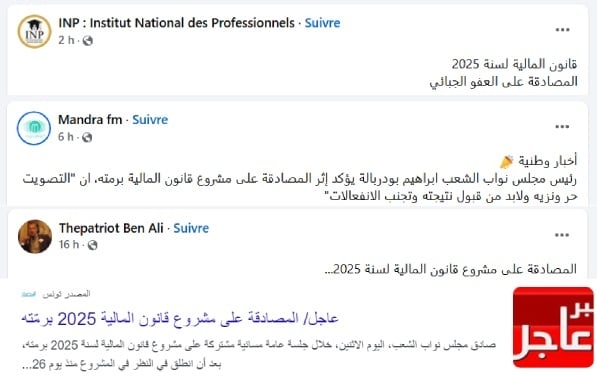Open the Mandra fm page name link
597x377 pixels.
coord(90,120)
